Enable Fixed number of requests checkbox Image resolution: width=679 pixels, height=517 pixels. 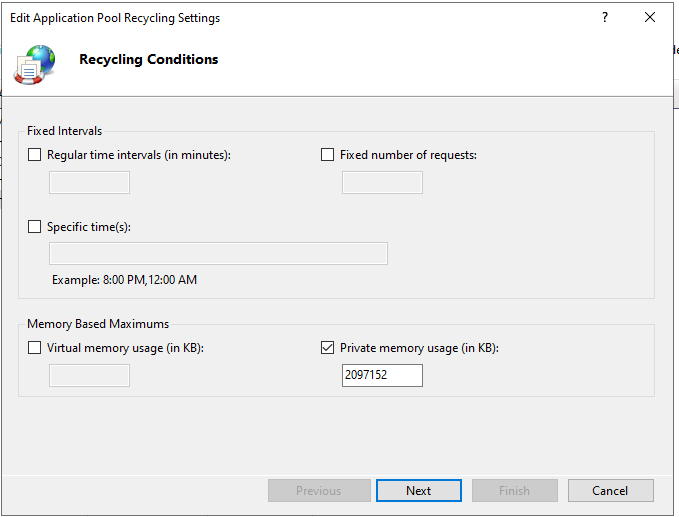coord(327,155)
